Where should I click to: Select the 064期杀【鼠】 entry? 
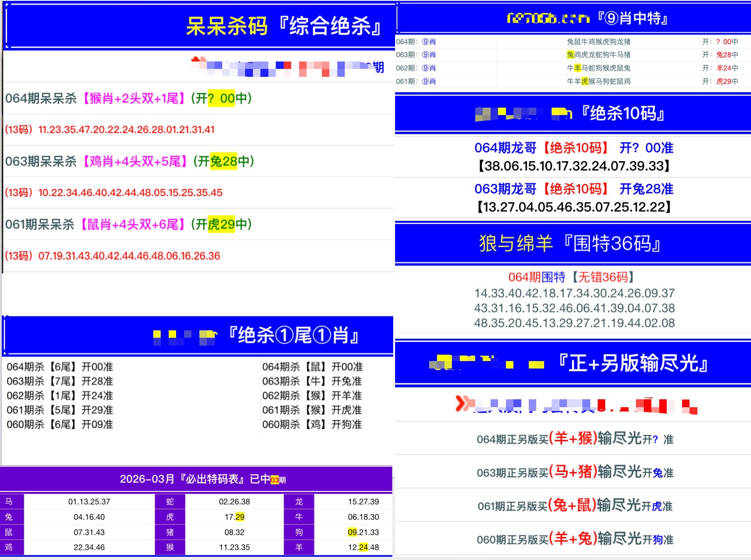[312, 367]
